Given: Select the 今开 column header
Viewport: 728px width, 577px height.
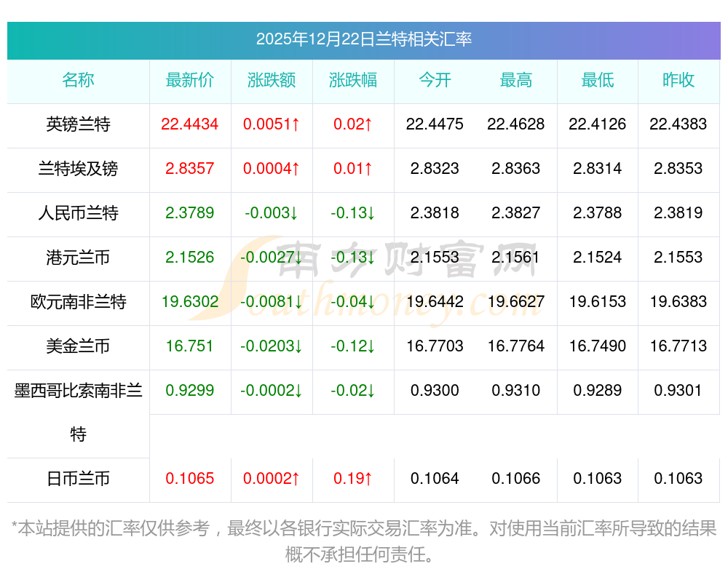Looking at the screenshot, I should click(435, 80).
